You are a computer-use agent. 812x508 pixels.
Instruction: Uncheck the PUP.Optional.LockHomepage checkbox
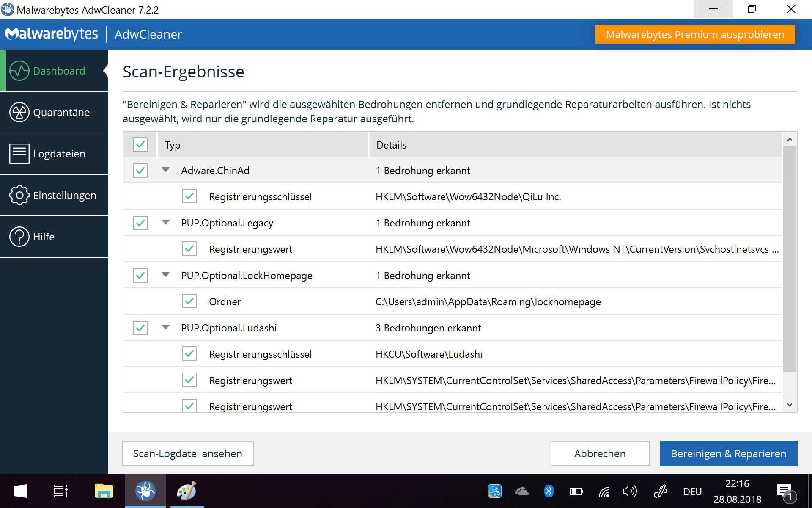coord(140,276)
